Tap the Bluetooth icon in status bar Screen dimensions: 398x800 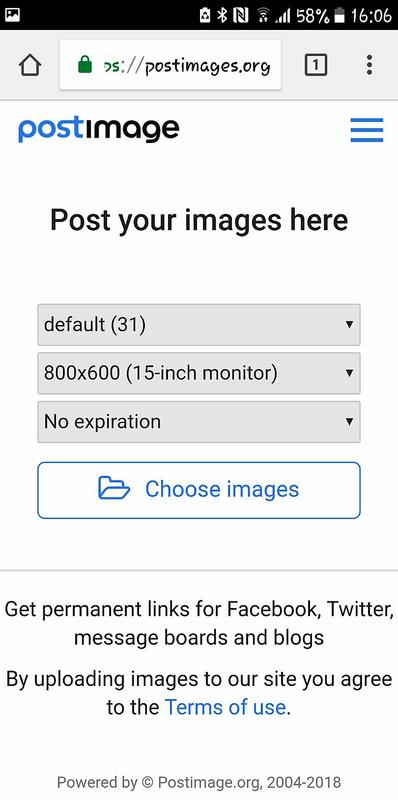coord(222,15)
